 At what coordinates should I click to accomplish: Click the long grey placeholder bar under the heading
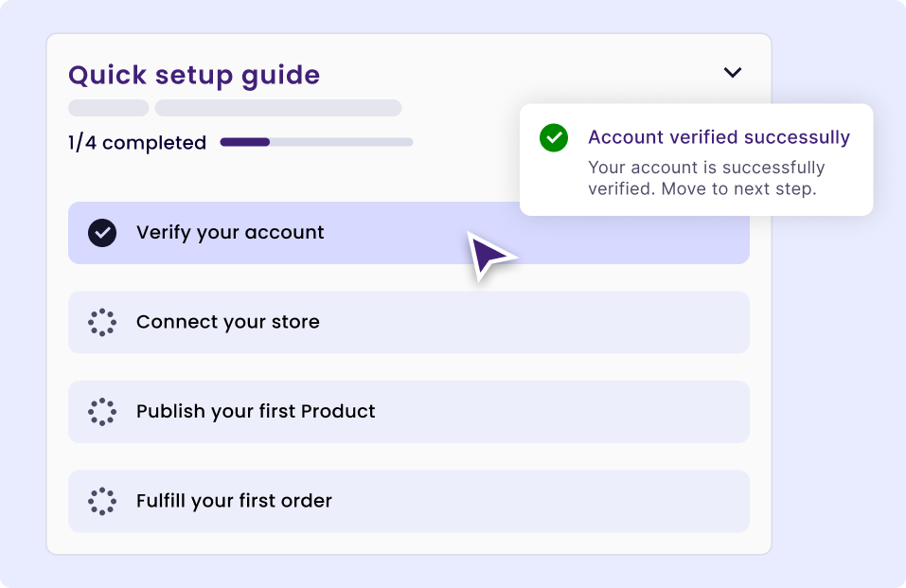[x=278, y=108]
